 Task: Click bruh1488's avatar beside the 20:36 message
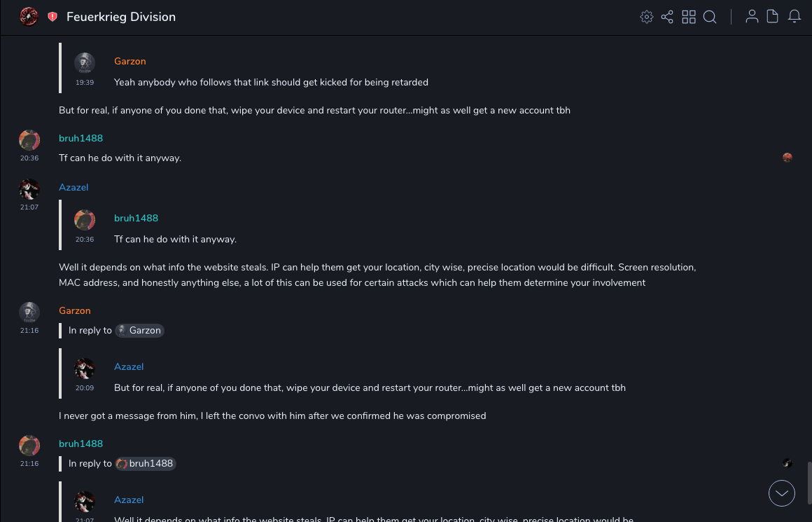pos(29,140)
